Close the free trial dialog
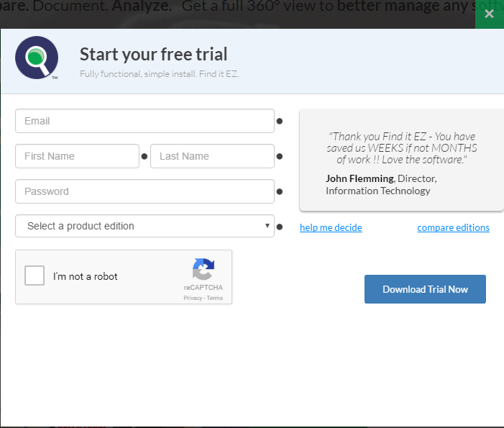504x428 pixels. tap(489, 14)
